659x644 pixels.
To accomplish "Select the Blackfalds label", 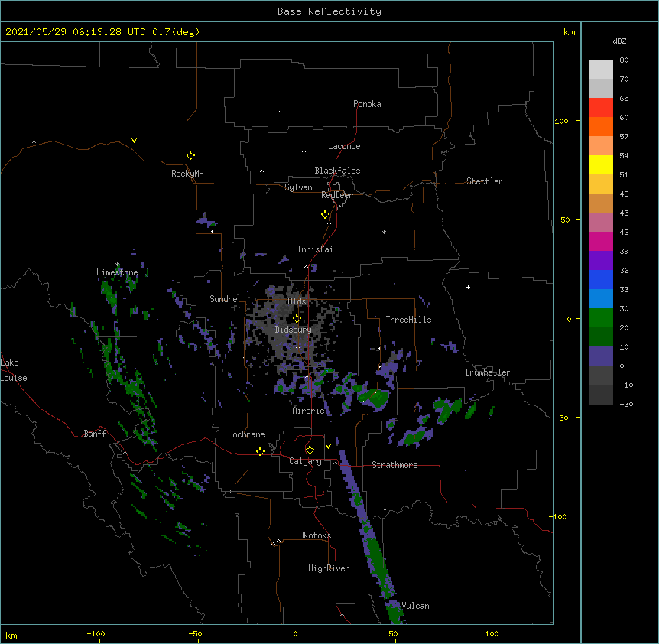I will pos(337,171).
